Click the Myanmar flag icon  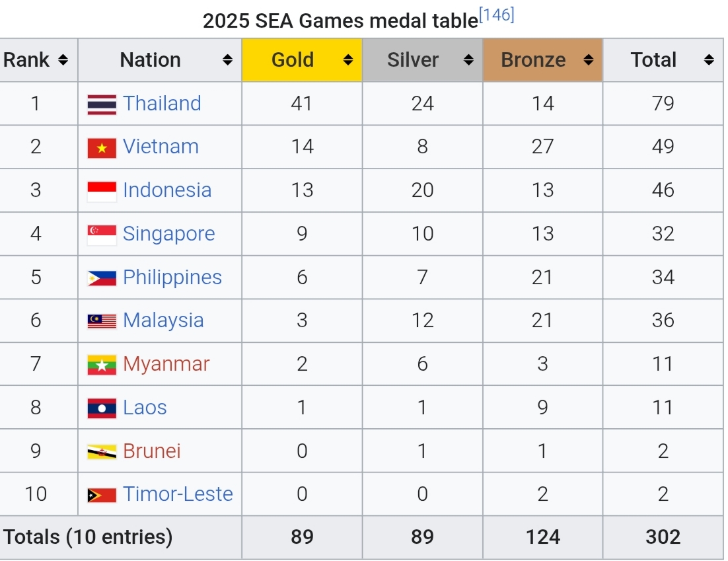click(102, 365)
